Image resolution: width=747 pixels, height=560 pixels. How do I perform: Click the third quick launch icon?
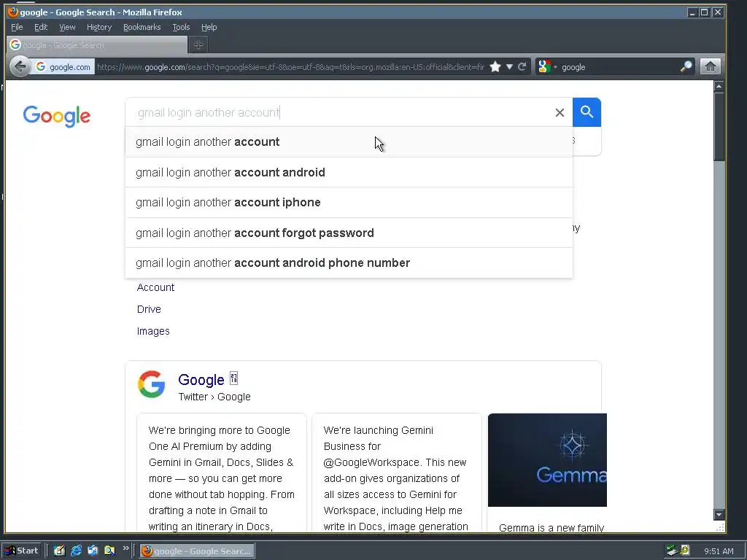click(x=93, y=551)
